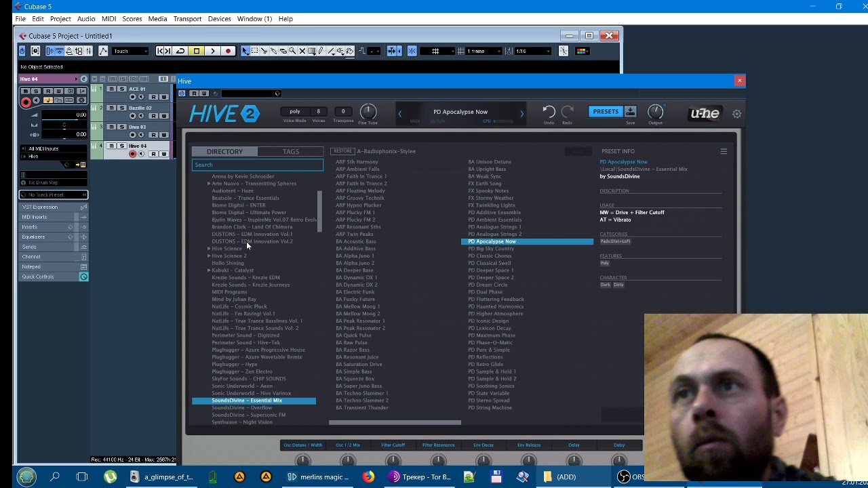Expand the Arte Nuovo - Transmitting Spheres folder
This screenshot has height=488, width=868.
point(209,184)
